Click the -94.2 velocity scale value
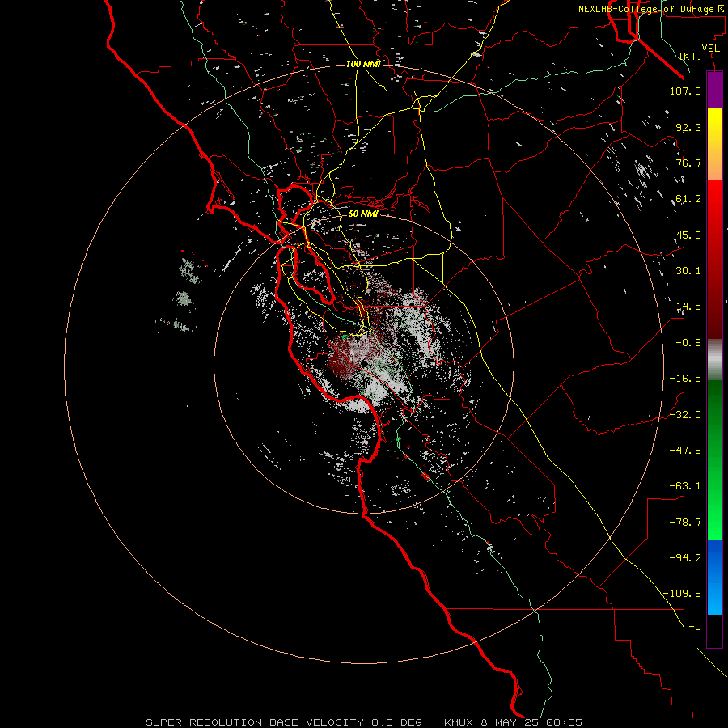Screen dimensions: 728x728 click(685, 557)
